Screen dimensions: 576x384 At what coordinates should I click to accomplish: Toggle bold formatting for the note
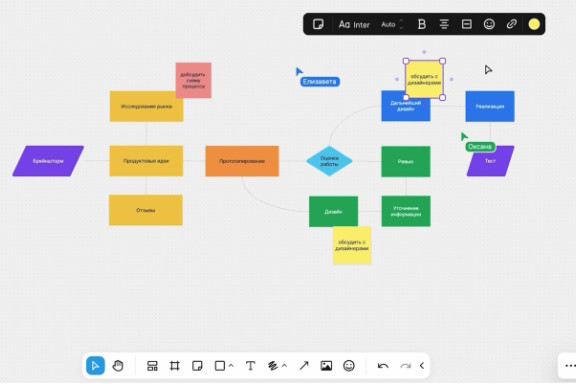coord(422,24)
